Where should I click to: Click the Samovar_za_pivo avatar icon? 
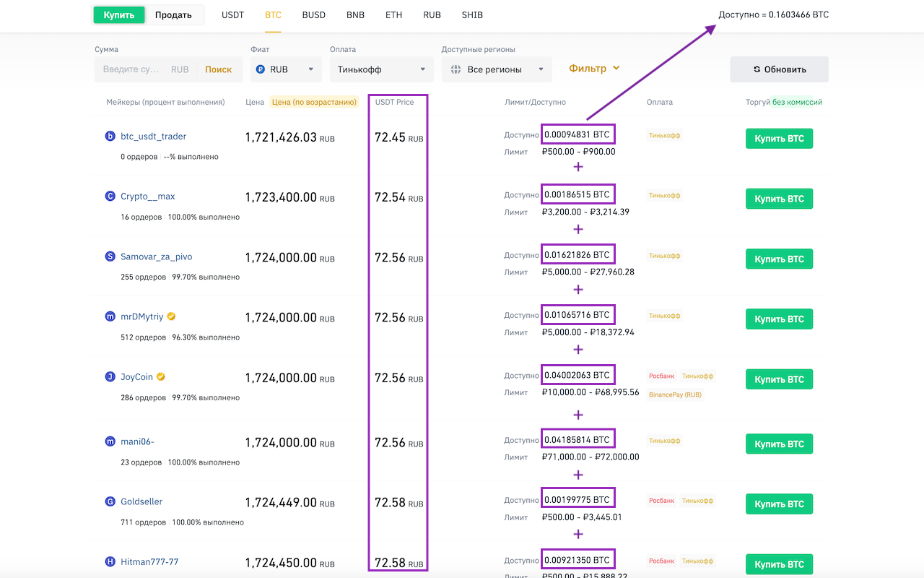110,256
